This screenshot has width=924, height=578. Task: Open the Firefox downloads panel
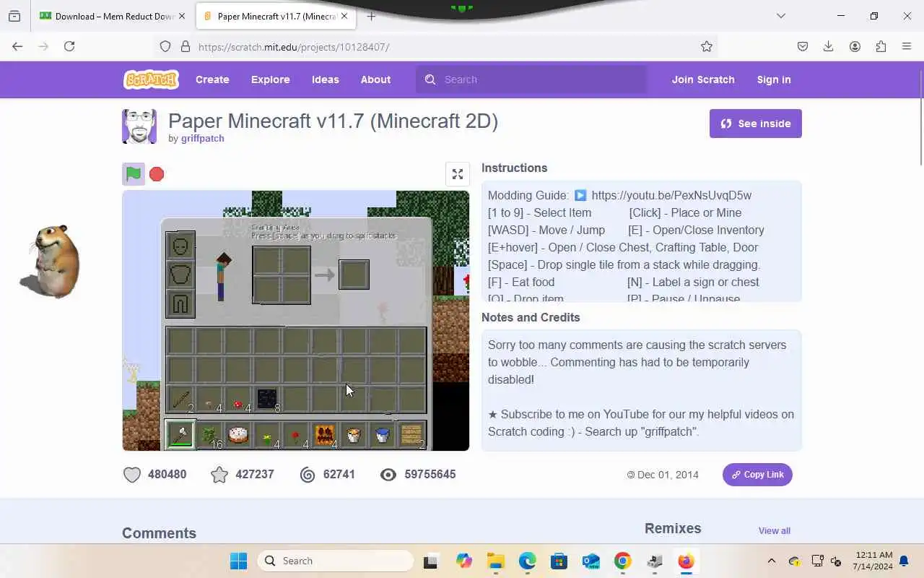click(x=829, y=46)
